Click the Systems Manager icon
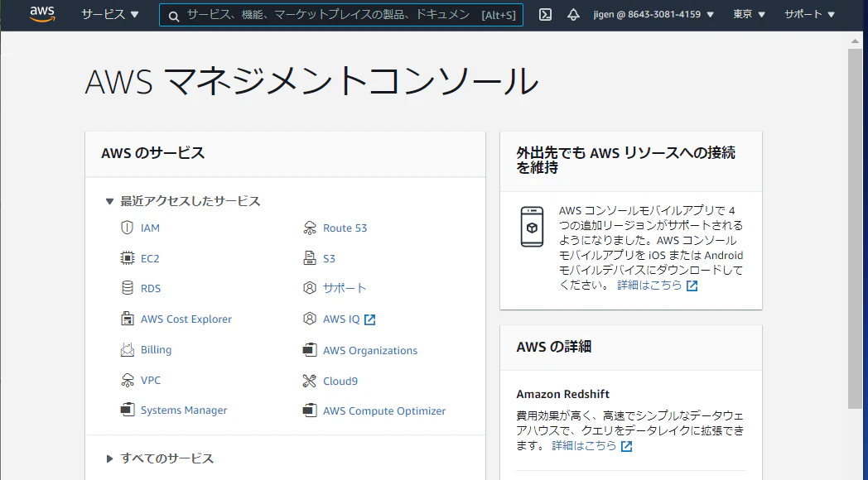868x480 pixels. [128, 410]
